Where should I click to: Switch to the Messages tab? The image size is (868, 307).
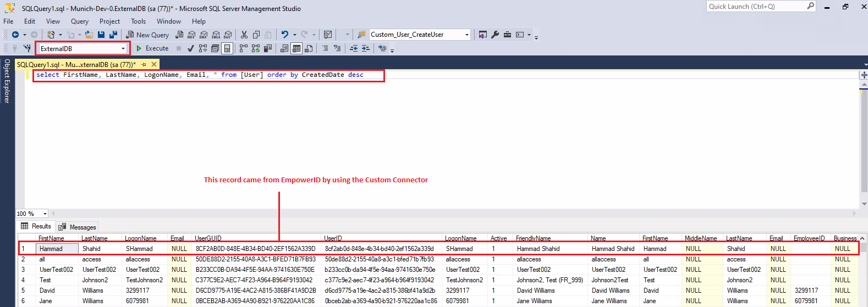(x=77, y=227)
